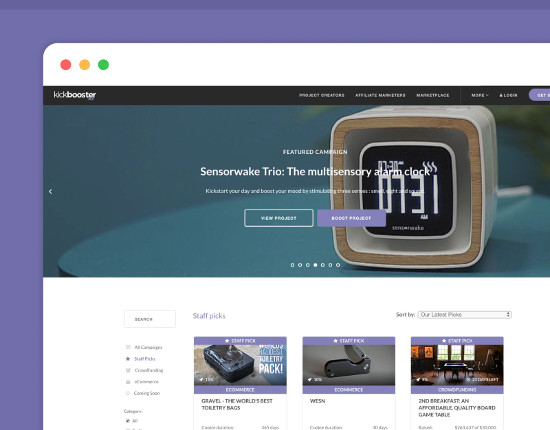Click the All Campaigns list icon in the sidebar
The width and height of the screenshot is (550, 430).
click(128, 347)
